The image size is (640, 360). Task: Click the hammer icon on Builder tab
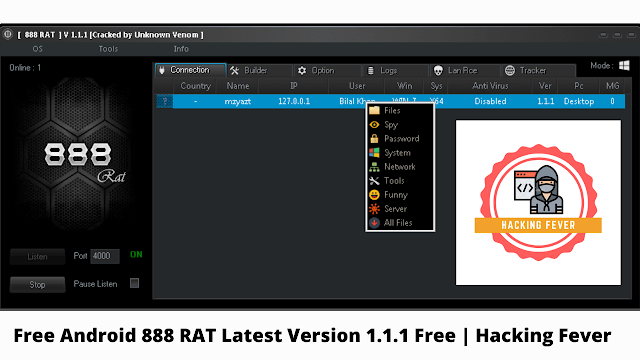point(234,71)
